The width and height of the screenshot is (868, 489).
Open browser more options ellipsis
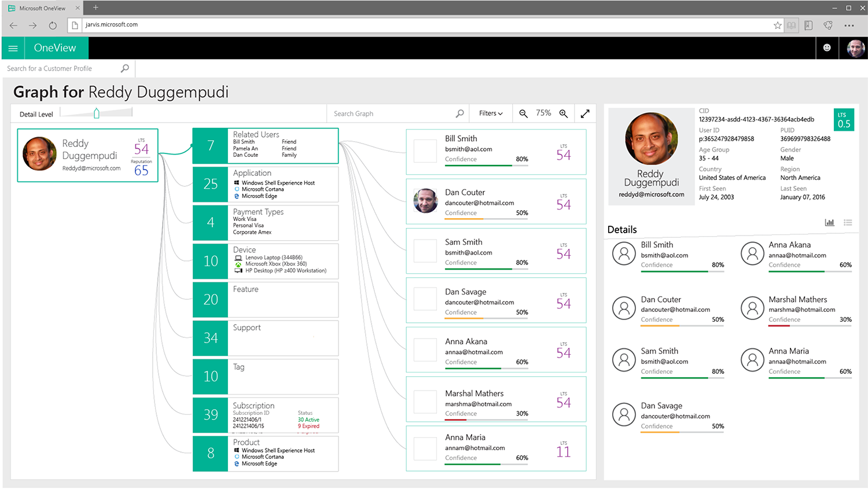pos(849,25)
